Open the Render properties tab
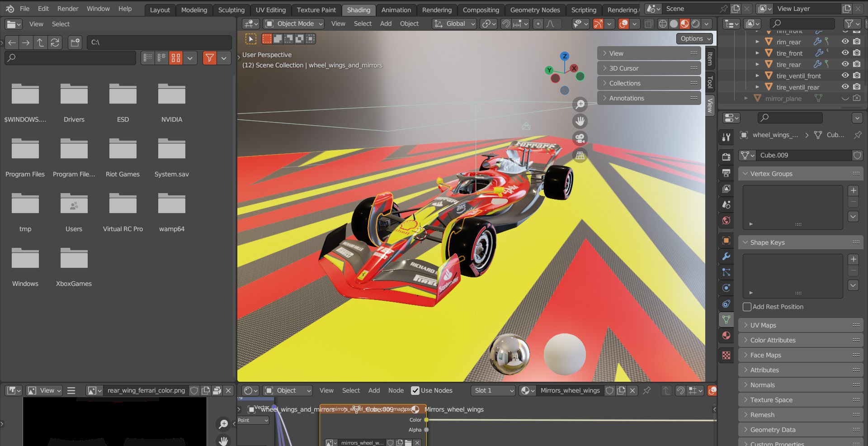868x446 pixels. point(726,157)
